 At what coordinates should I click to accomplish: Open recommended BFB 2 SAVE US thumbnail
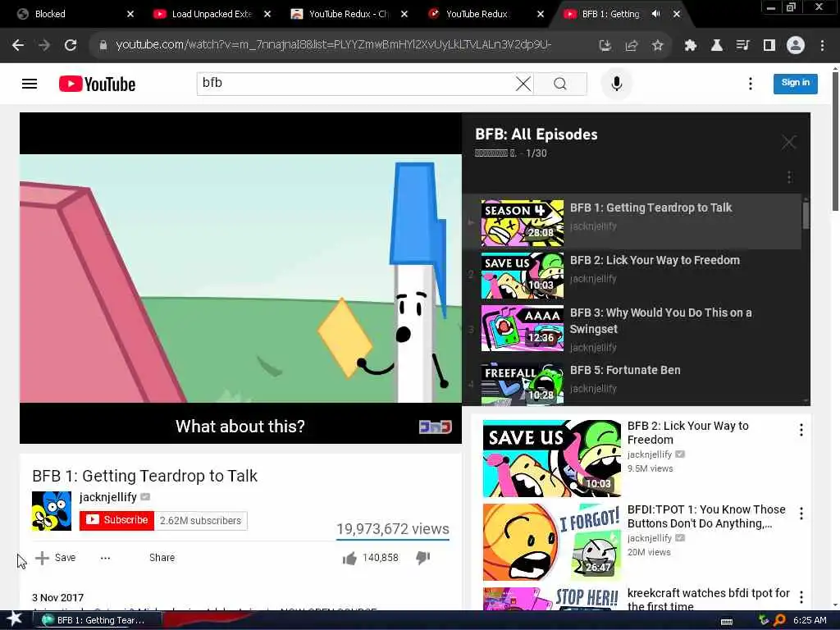click(552, 459)
